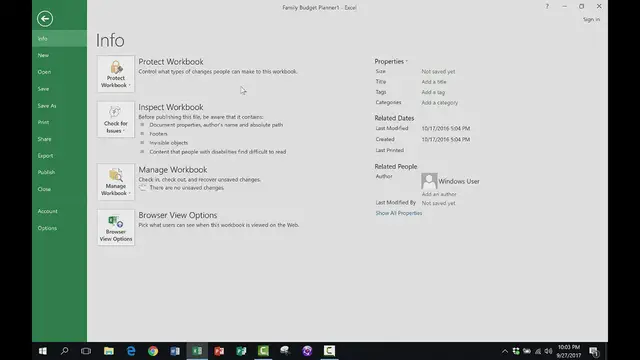Screen dimensions: 640x360
Task: Open the Protect Workbook dropdown button
Action: [116, 74]
